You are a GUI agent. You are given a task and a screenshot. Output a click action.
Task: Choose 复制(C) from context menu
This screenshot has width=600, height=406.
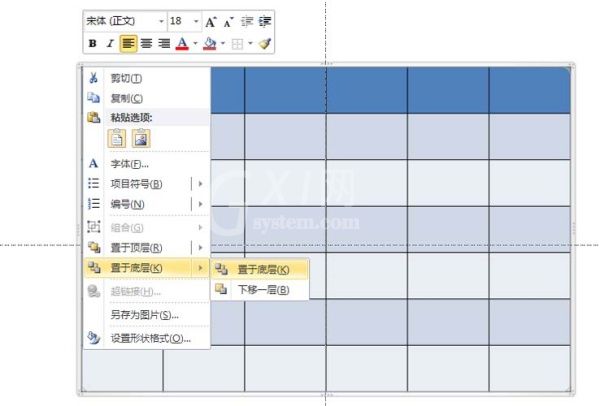(x=146, y=98)
